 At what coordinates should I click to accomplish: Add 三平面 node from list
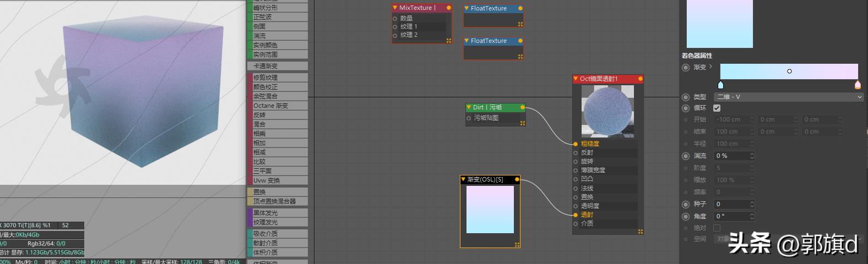[x=278, y=171]
